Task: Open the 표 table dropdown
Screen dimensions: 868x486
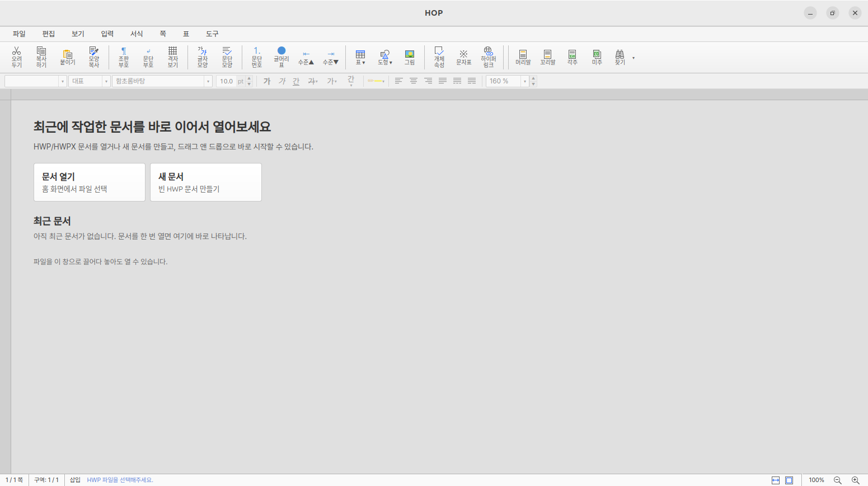Action: tap(360, 57)
